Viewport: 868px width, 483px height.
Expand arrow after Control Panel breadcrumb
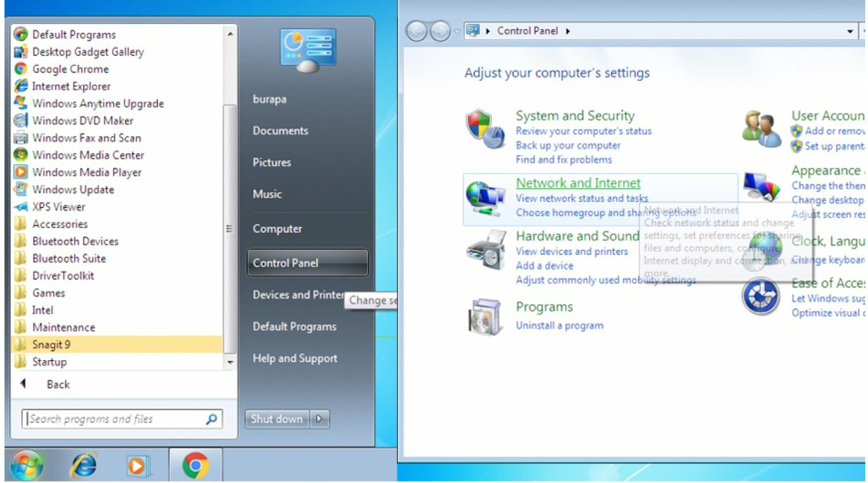[567, 31]
